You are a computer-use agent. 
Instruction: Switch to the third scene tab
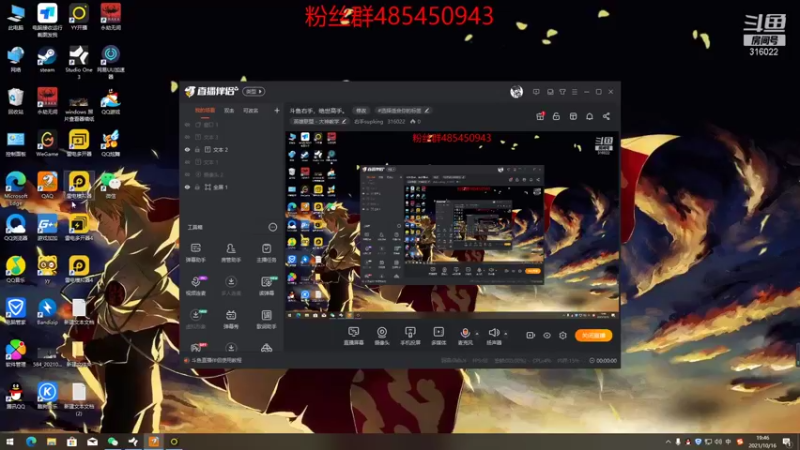251,110
